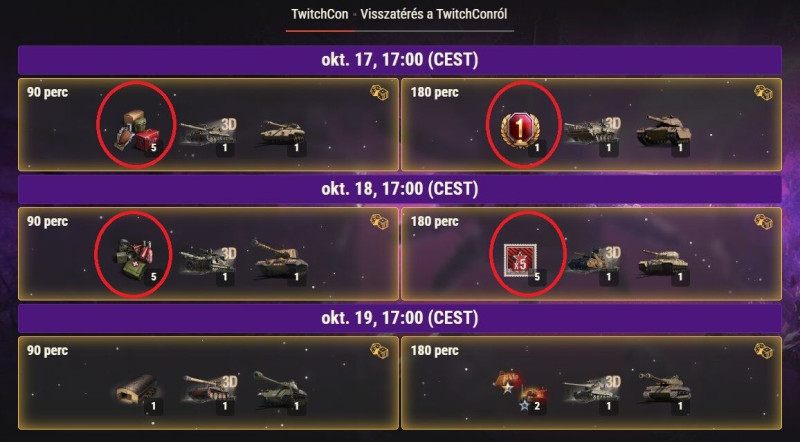This screenshot has width=800, height=442.
Task: Click the personal reserves icon in Oct 19 180 perc
Action: [517, 391]
